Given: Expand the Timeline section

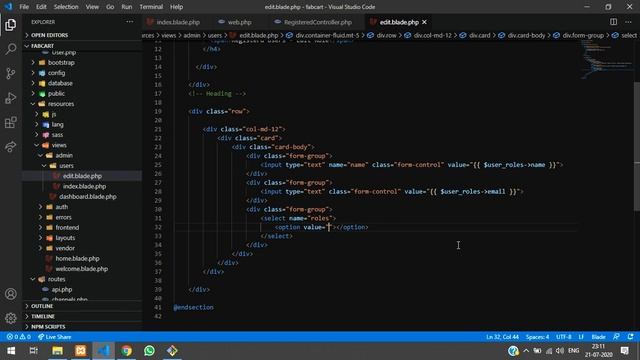Looking at the screenshot, I should (x=82, y=316).
